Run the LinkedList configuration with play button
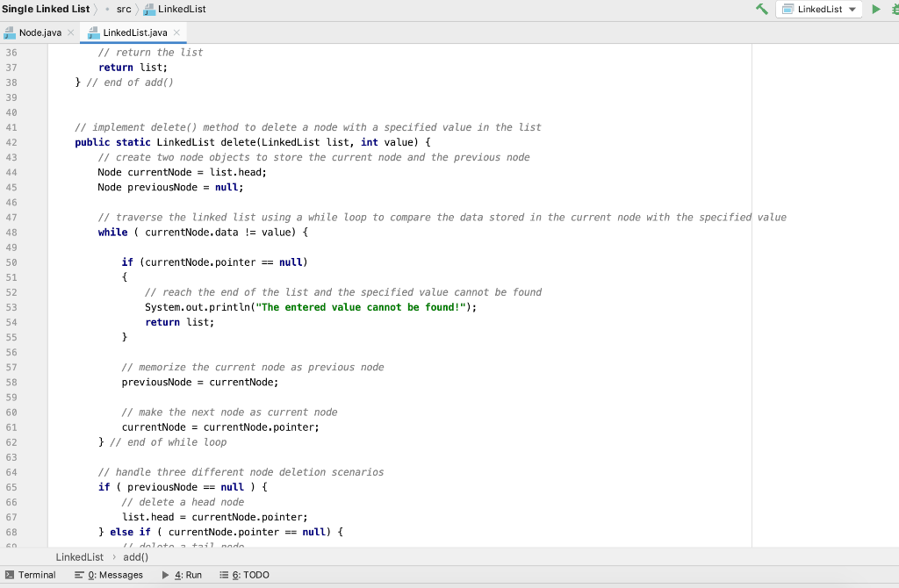The width and height of the screenshot is (899, 588). (875, 9)
